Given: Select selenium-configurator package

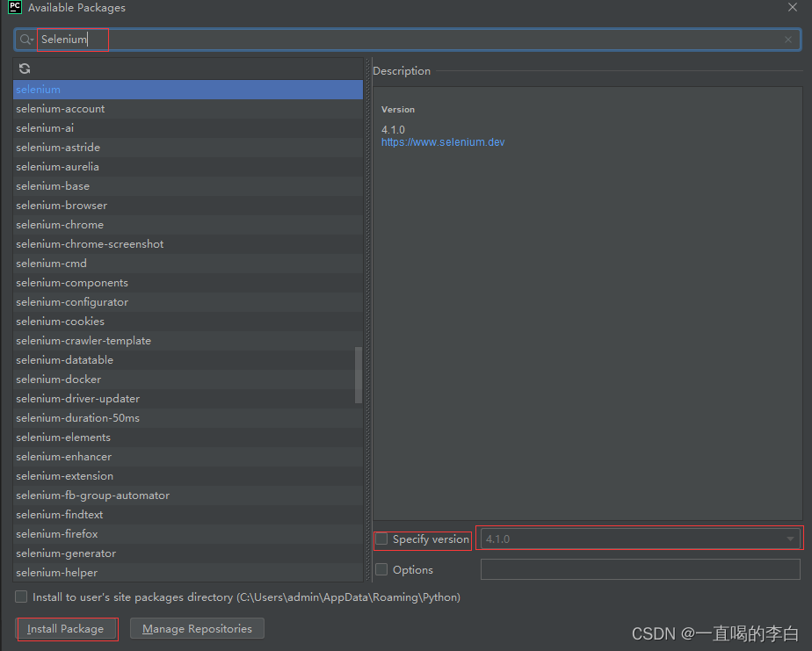Looking at the screenshot, I should pos(188,302).
